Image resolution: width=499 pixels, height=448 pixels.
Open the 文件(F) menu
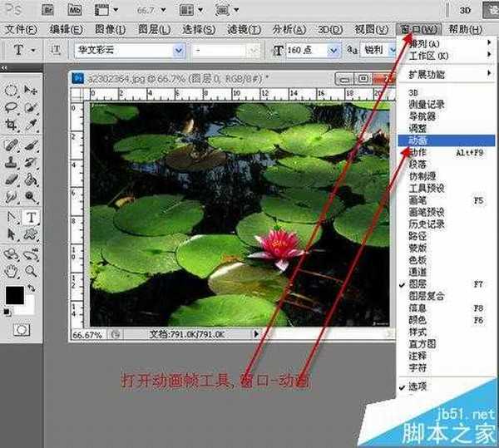pos(21,30)
